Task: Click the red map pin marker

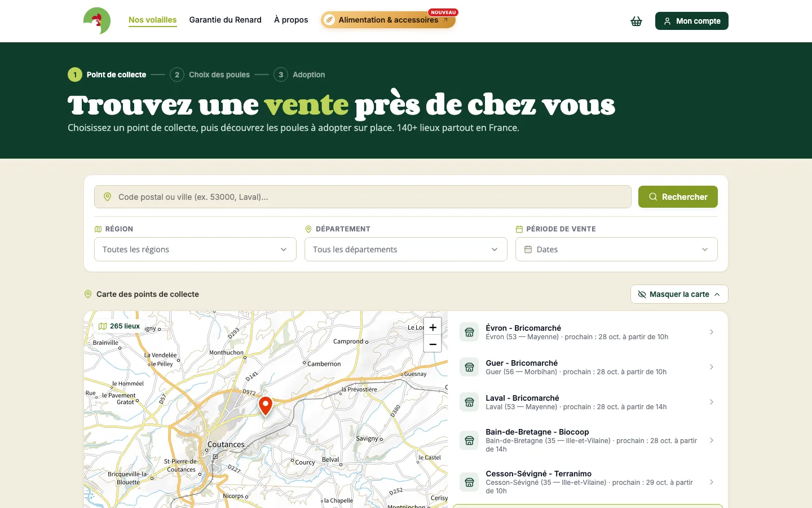Action: point(266,405)
